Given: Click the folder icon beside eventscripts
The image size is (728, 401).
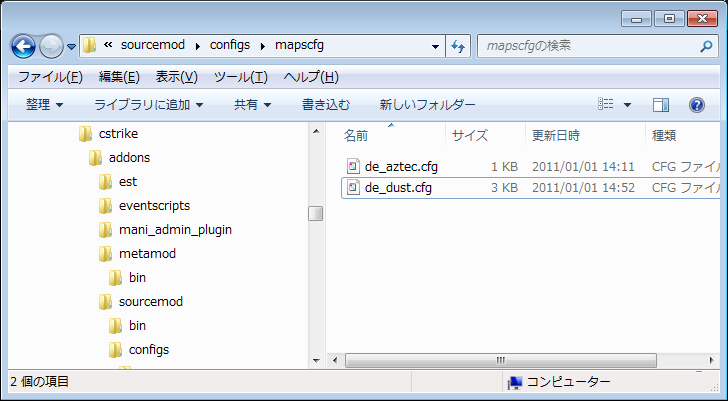Looking at the screenshot, I should coord(105,205).
